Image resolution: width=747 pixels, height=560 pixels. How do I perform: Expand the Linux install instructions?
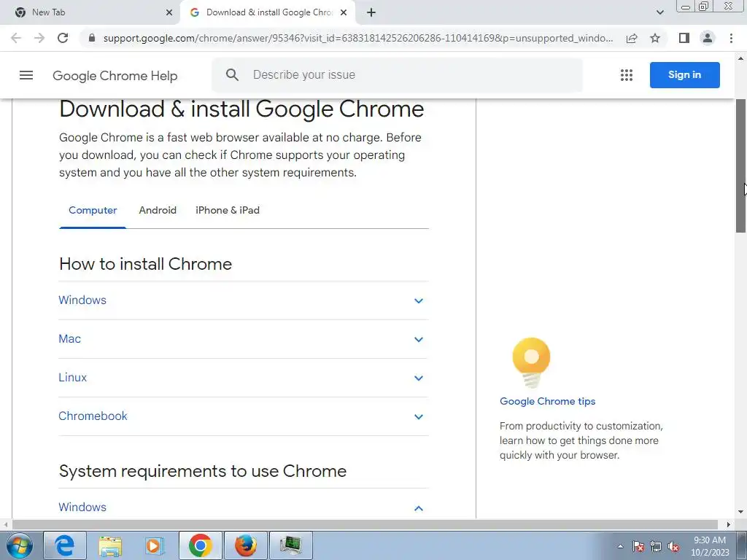pos(244,378)
